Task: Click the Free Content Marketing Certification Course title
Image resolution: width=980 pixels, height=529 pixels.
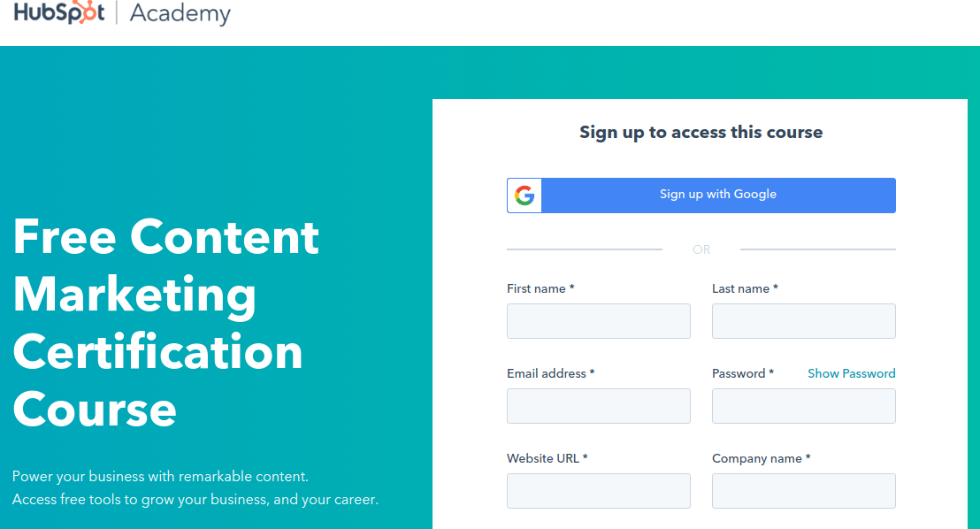Action: 166,323
